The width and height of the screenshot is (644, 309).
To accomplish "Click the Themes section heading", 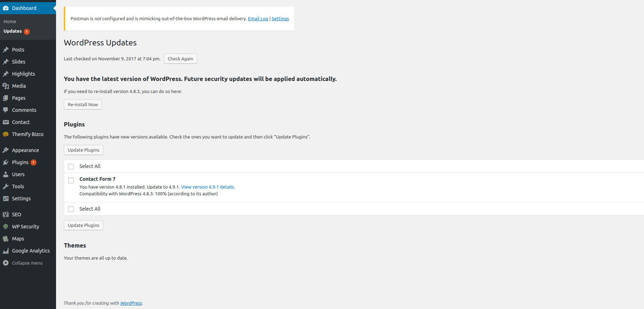I will click(x=75, y=245).
